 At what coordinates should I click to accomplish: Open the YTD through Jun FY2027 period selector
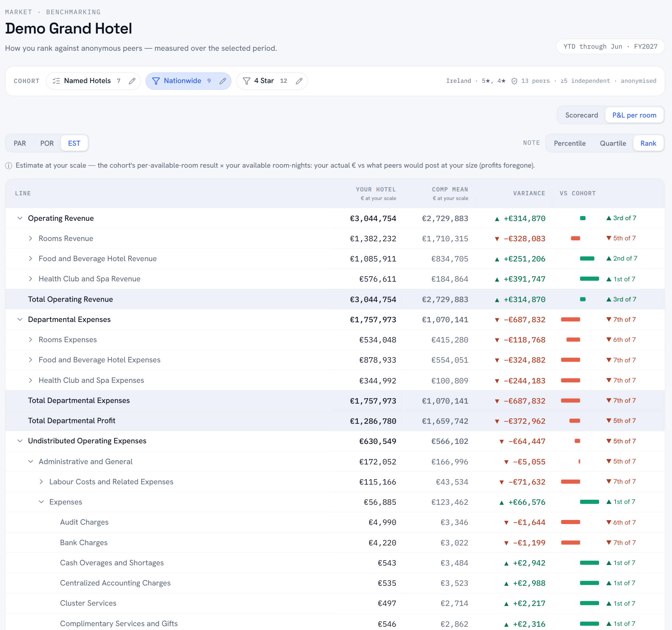point(610,47)
